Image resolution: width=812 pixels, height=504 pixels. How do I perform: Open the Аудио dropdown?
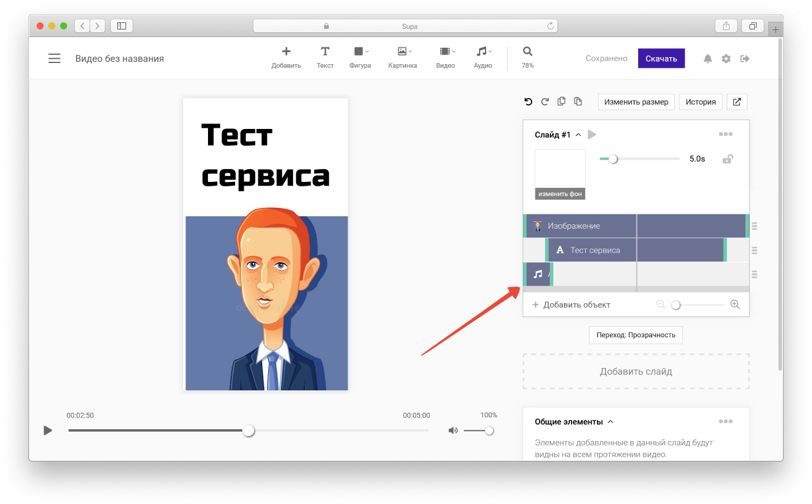[483, 58]
